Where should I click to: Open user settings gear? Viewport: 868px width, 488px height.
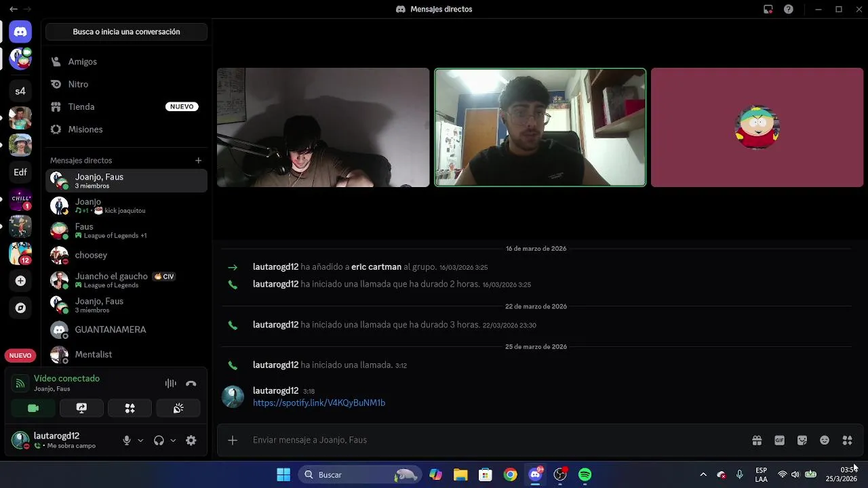point(191,441)
